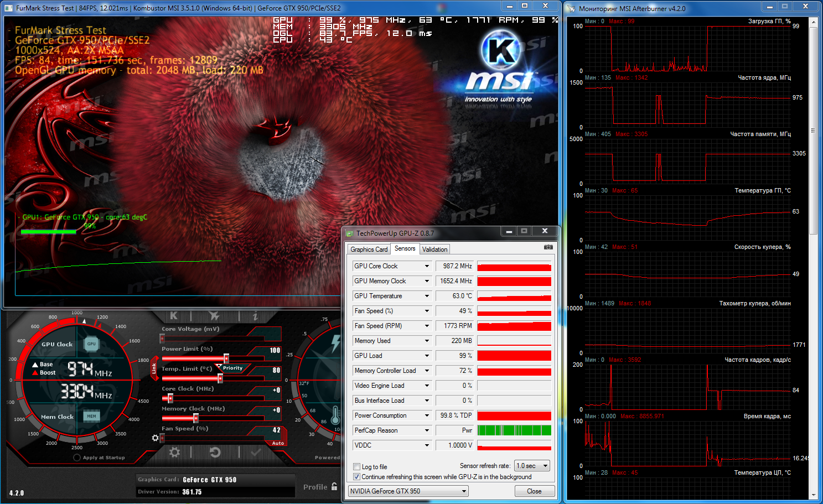Expand the Fan Speed (RPM) sensor dropdown
823x504 pixels.
pos(427,326)
